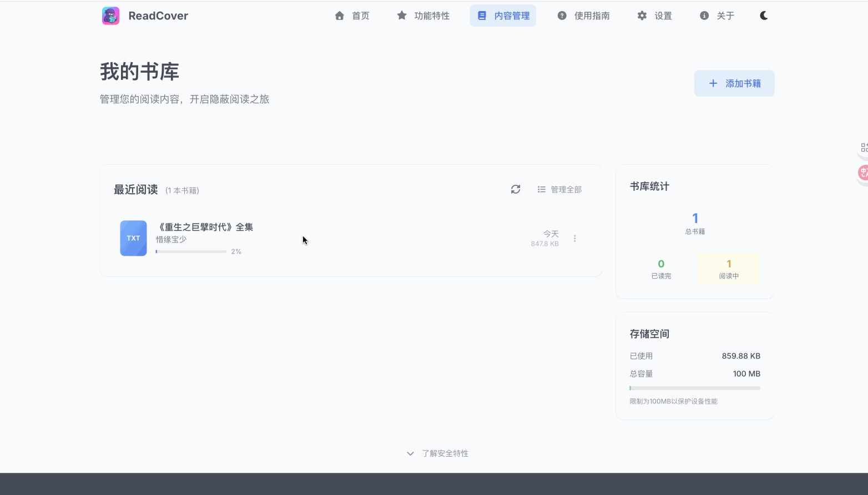Click the 设置 gear icon
The image size is (868, 495).
[641, 16]
